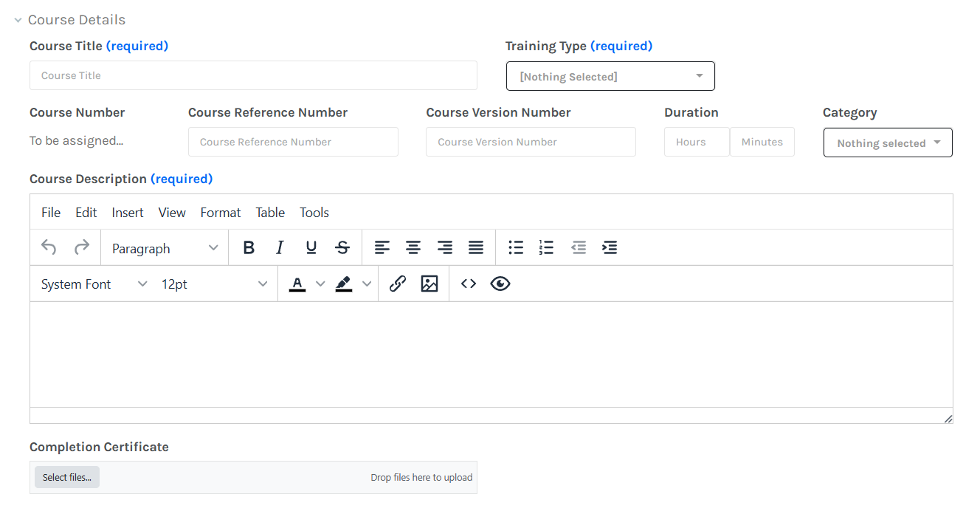Open the Format menu
This screenshot has width=980, height=511.
[221, 213]
